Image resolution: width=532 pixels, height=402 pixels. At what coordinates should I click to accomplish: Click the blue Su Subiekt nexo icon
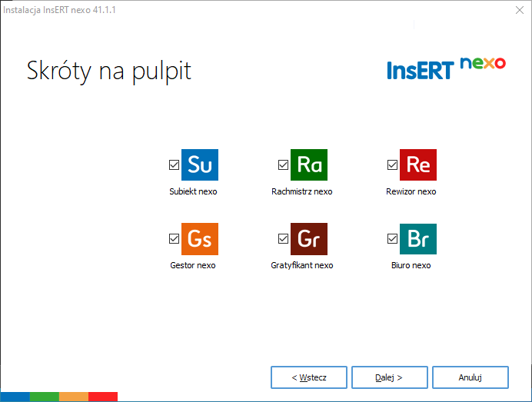pos(200,164)
